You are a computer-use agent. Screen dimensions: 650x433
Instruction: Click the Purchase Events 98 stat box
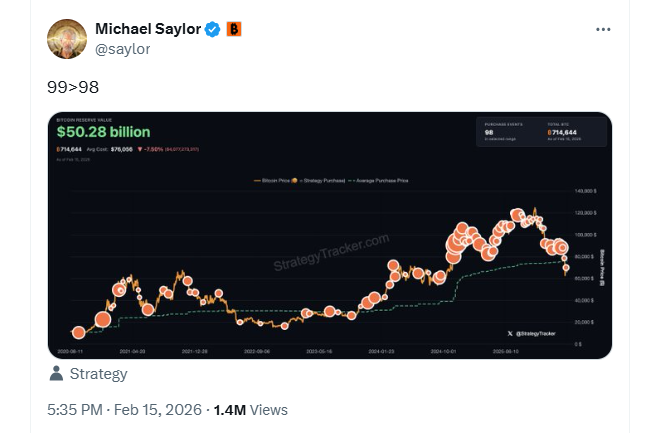[505, 132]
